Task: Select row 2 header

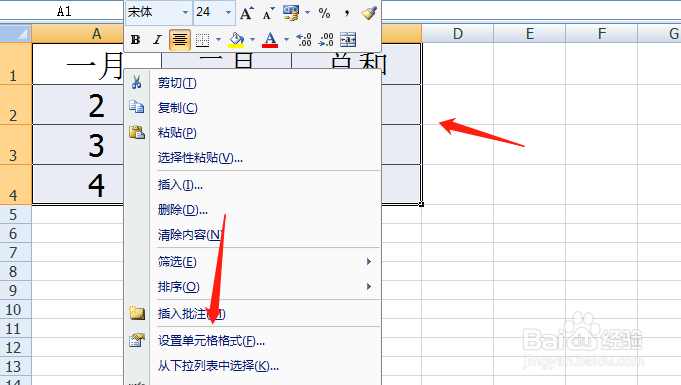Action: [x=16, y=105]
